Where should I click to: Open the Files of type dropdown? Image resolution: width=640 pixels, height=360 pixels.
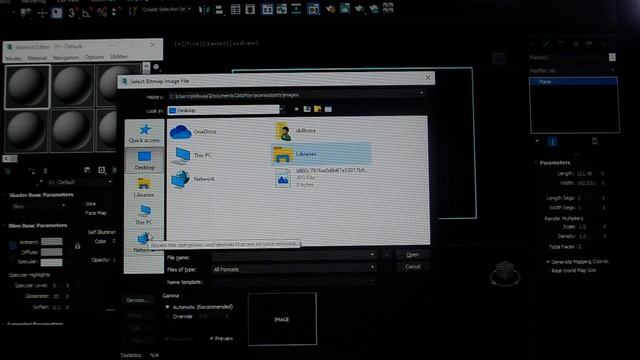point(372,267)
